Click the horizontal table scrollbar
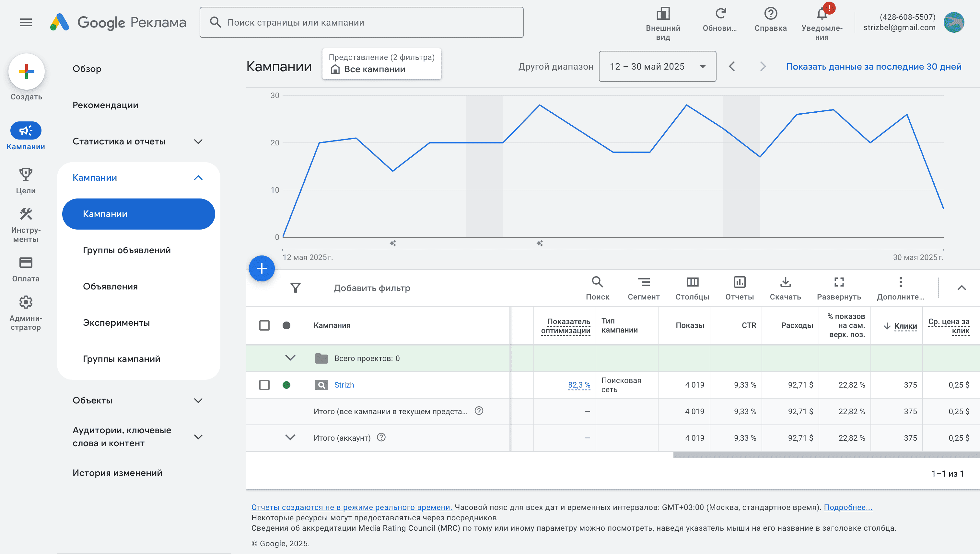 (x=825, y=455)
